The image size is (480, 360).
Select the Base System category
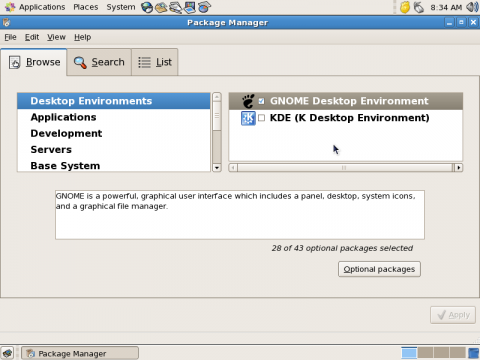[x=114, y=165]
